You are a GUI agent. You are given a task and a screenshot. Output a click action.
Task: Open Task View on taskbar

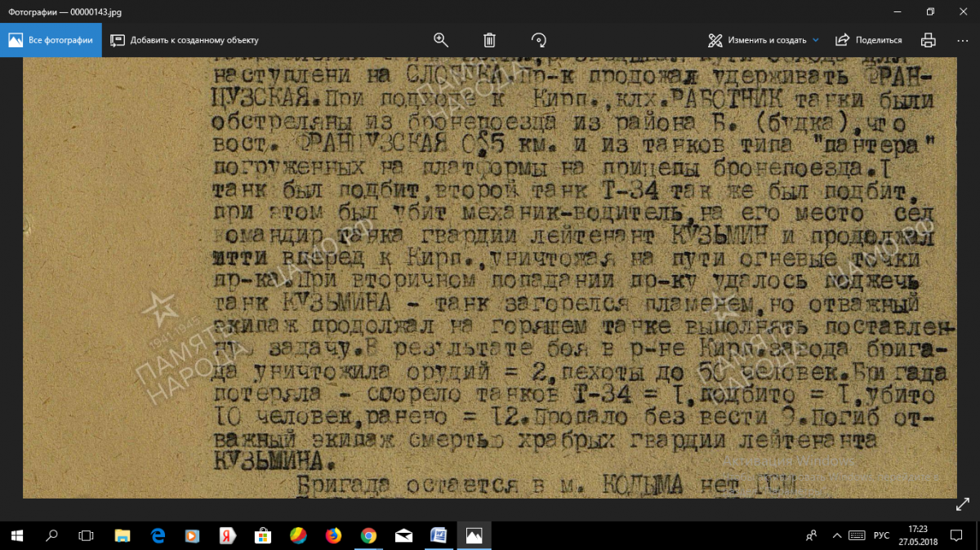[86, 535]
